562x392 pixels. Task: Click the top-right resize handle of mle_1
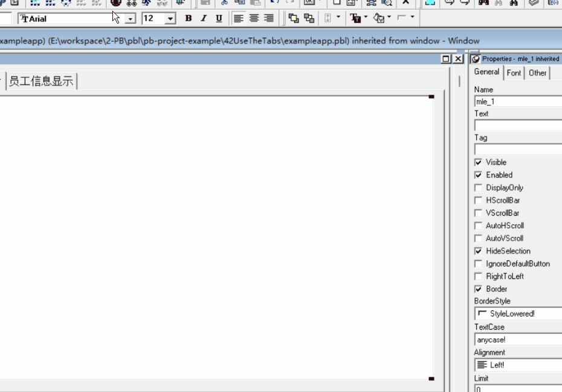click(x=431, y=97)
